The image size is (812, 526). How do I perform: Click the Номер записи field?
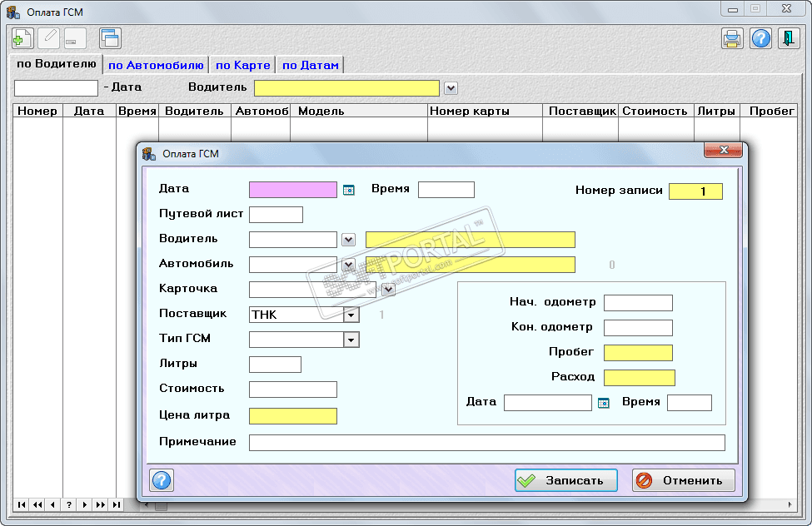tap(695, 191)
